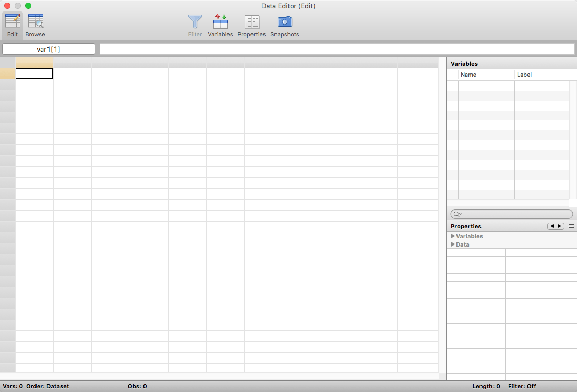Image resolution: width=577 pixels, height=392 pixels.
Task: Click the variables search field
Action: pyautogui.click(x=511, y=214)
